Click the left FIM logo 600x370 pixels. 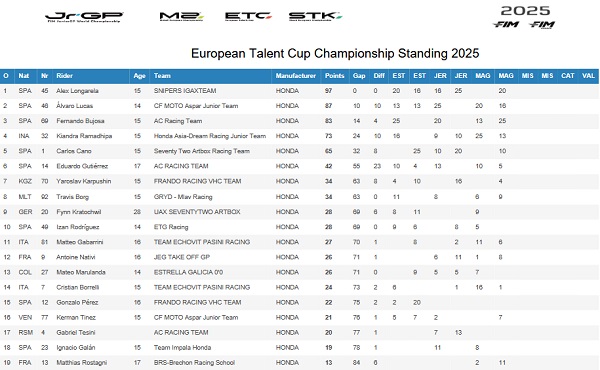506,24
